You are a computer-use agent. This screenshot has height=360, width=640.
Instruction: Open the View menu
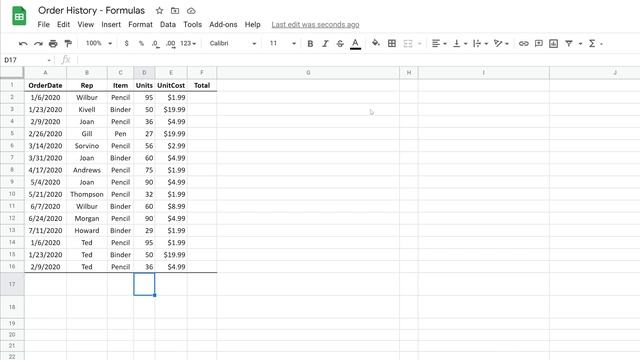86,24
